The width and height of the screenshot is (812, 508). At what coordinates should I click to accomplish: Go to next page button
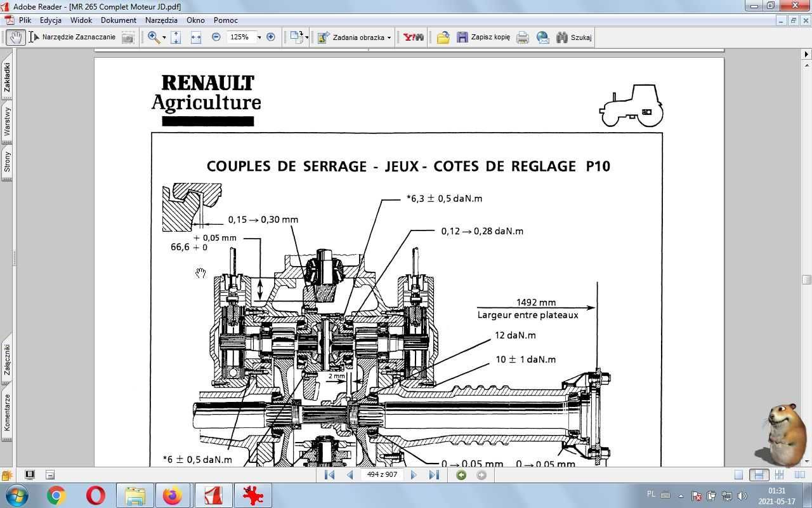(x=414, y=475)
